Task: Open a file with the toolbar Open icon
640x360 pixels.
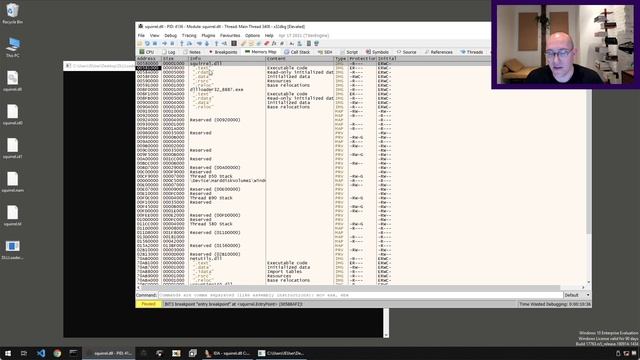Action: (x=139, y=43)
